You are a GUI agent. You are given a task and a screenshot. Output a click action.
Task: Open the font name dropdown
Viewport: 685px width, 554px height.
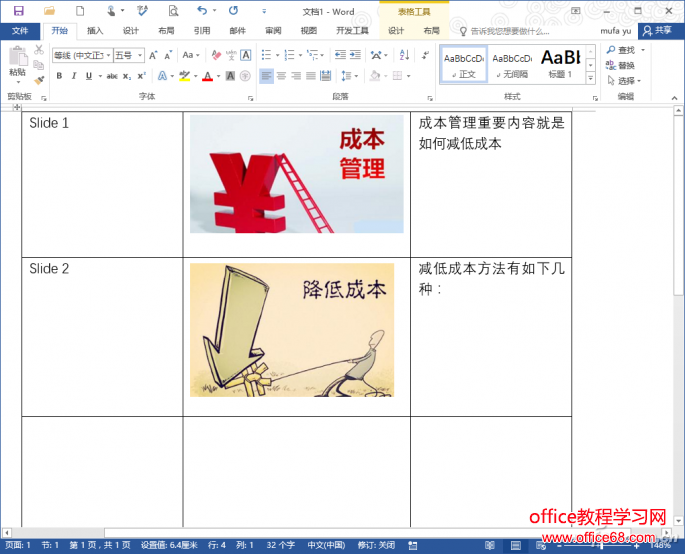[108, 55]
